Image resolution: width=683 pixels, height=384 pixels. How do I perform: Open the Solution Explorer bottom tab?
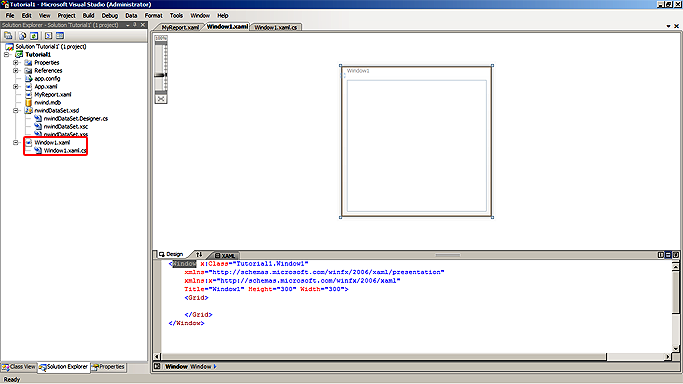tap(64, 367)
